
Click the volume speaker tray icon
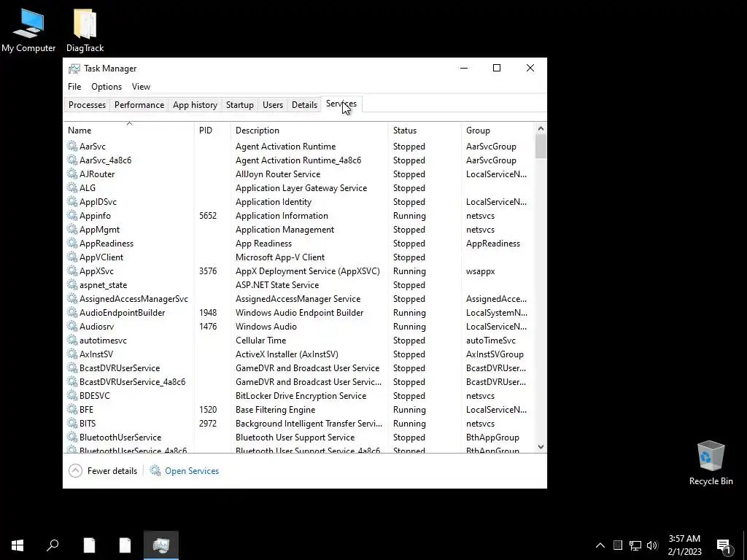[x=652, y=545]
